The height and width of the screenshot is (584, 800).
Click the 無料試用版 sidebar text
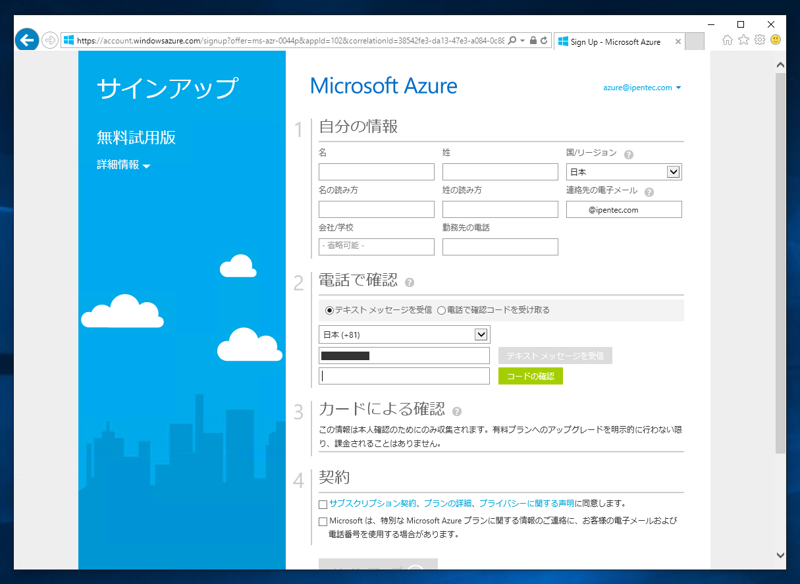(136, 138)
